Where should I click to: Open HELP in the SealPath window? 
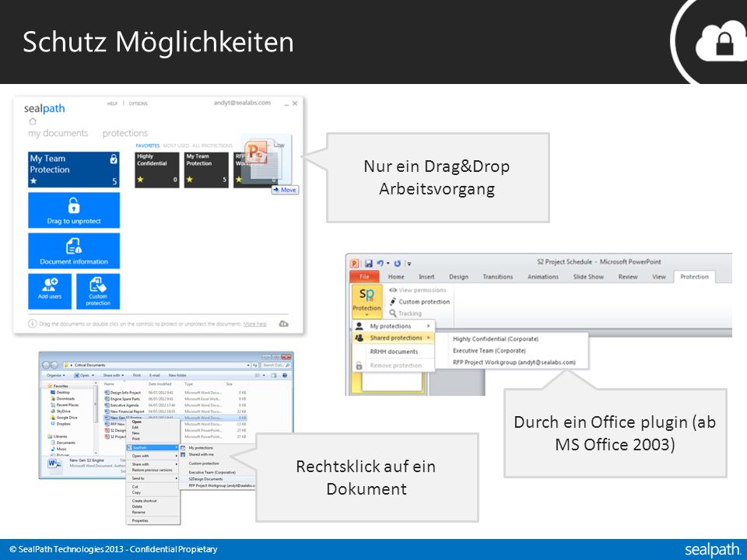coord(112,103)
